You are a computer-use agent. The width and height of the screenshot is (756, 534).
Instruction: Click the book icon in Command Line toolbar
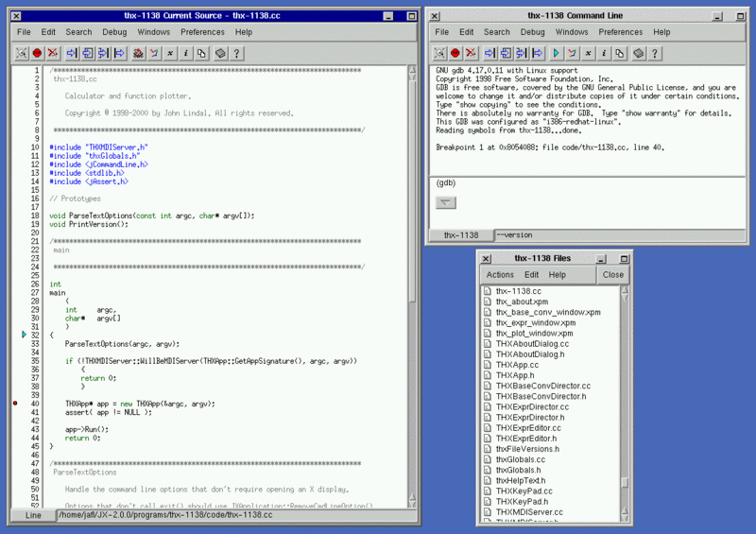pos(639,53)
